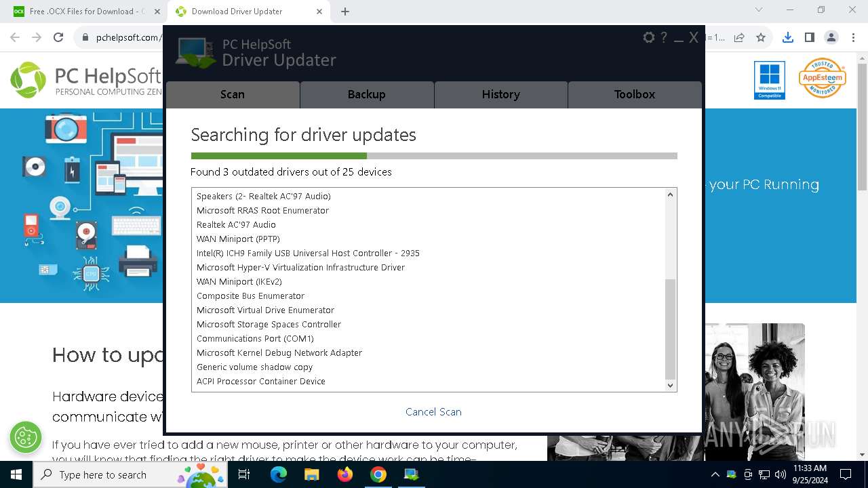This screenshot has height=488, width=868.
Task: Launch Firefox from taskbar
Action: [345, 474]
